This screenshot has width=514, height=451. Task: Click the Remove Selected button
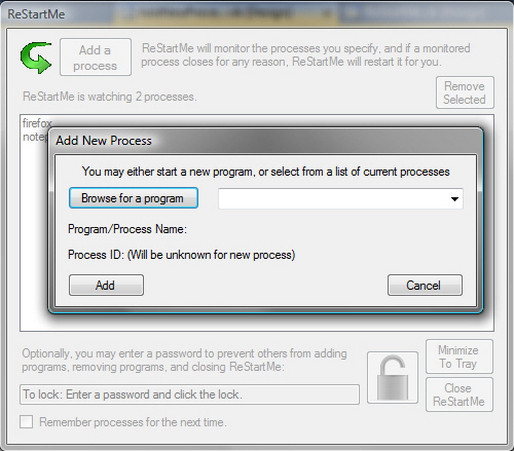(465, 93)
